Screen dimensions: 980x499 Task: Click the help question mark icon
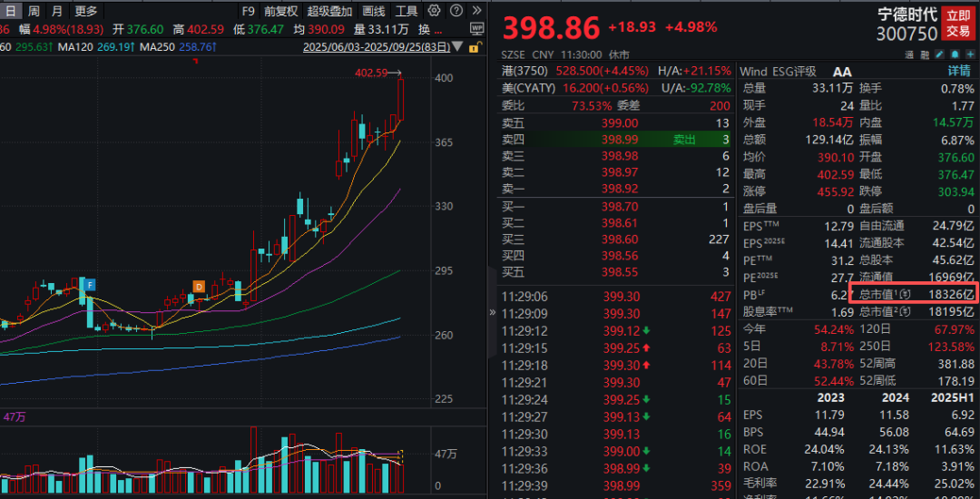[x=456, y=11]
